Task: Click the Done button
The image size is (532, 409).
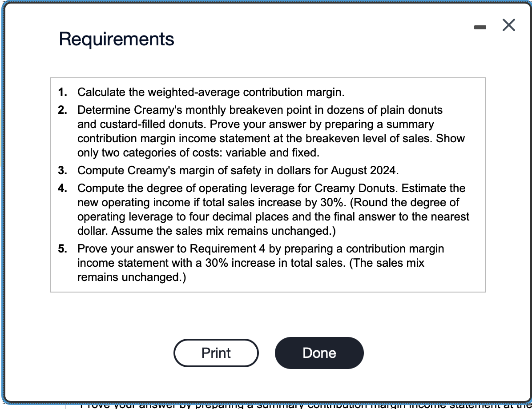Action: [x=319, y=353]
